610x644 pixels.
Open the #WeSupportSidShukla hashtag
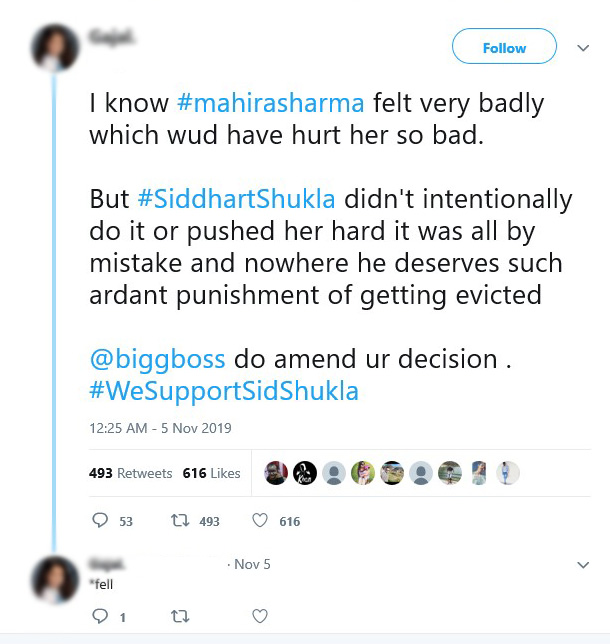pyautogui.click(x=224, y=391)
